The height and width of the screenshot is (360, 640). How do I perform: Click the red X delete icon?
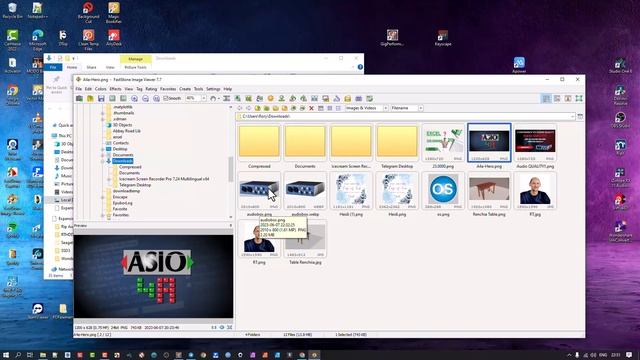pyautogui.click(x=311, y=108)
